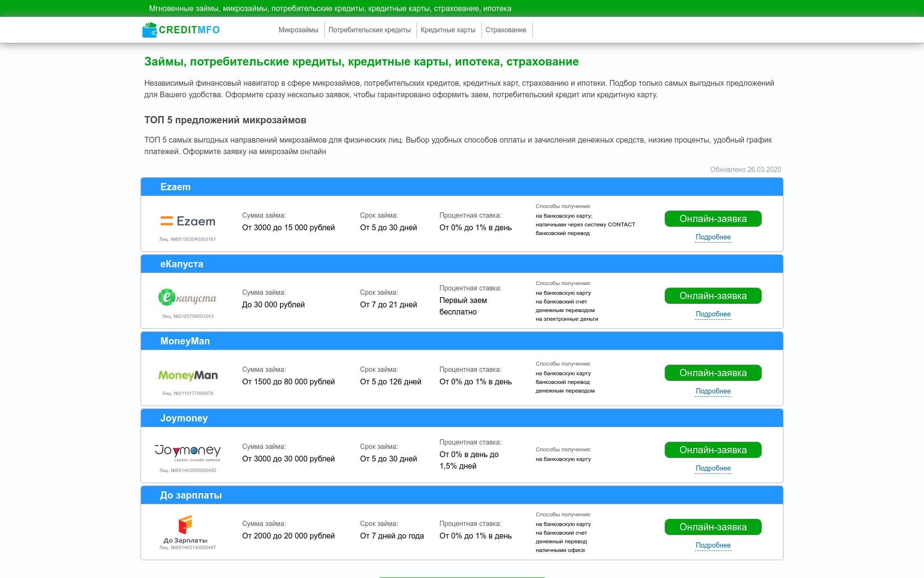Click the До зарплаты blue header title
924x578 pixels.
click(191, 495)
